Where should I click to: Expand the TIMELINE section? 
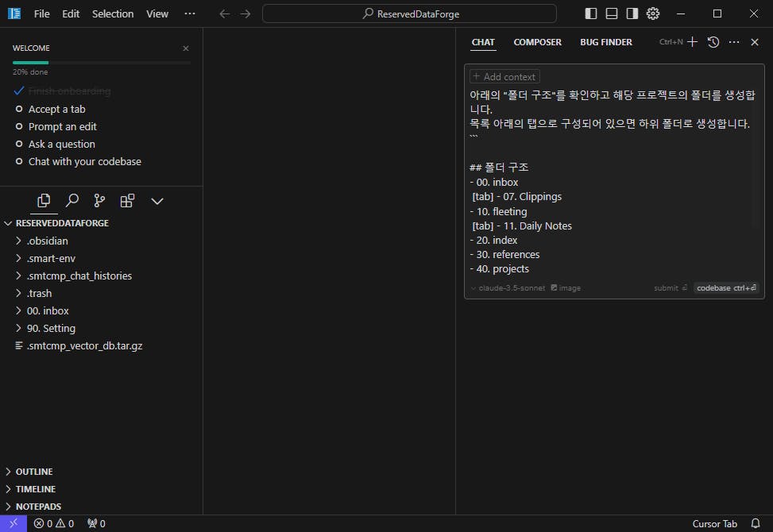click(101, 489)
